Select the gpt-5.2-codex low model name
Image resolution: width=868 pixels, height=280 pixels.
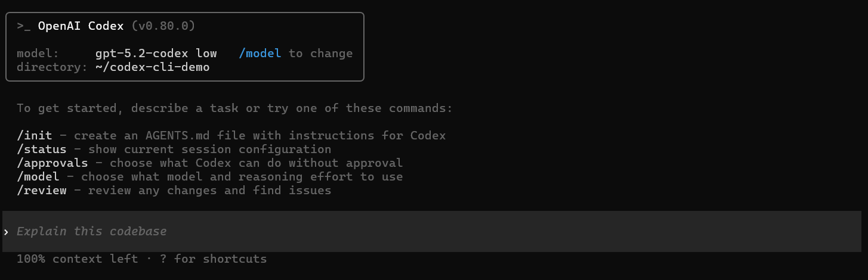pos(156,54)
